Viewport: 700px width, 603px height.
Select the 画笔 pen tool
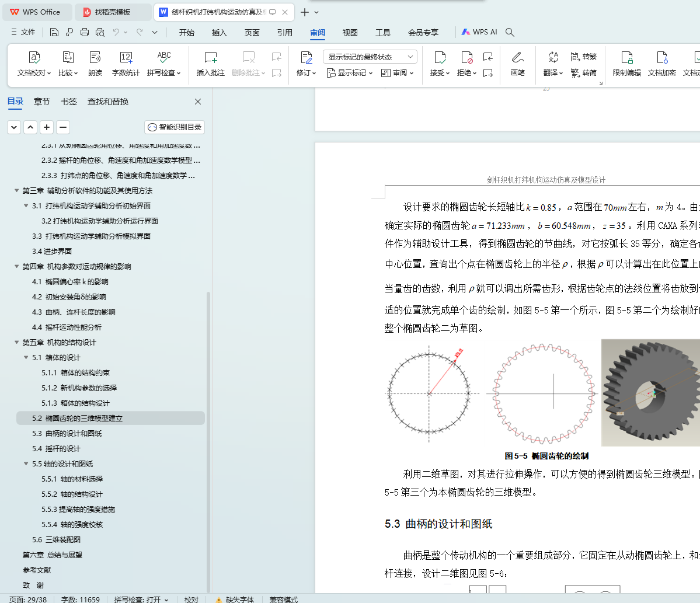pos(517,64)
